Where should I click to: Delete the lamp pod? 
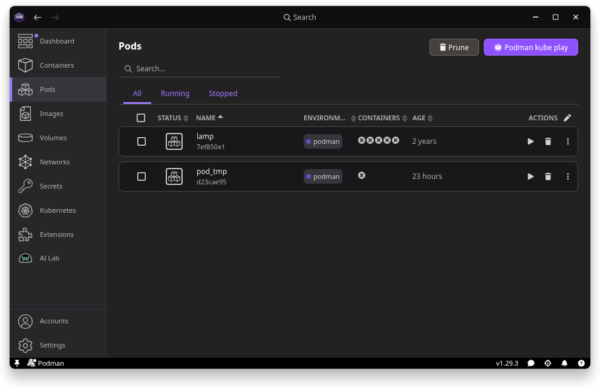click(548, 141)
